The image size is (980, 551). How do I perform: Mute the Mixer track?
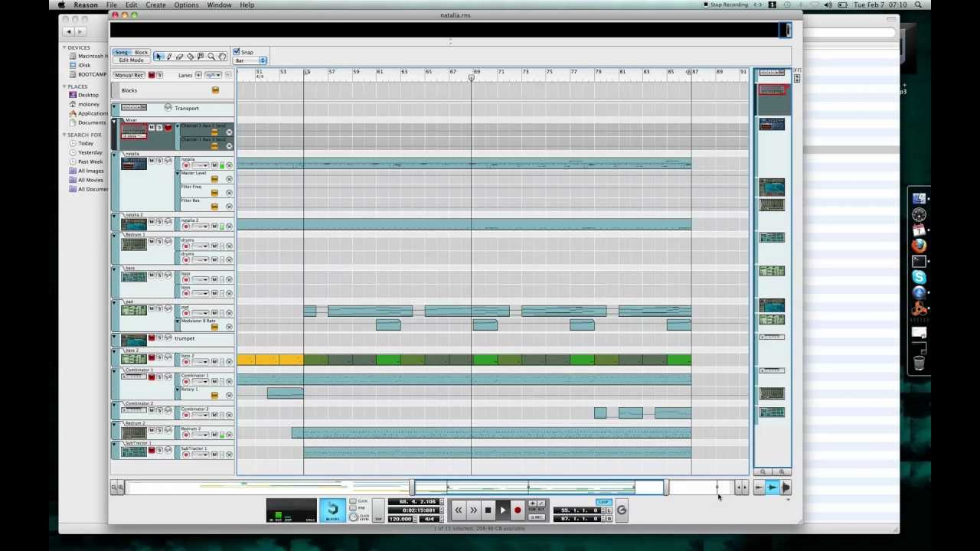(151, 127)
